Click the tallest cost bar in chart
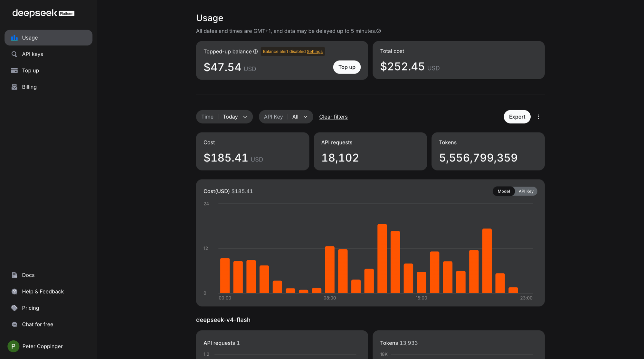644x359 pixels. [x=382, y=258]
